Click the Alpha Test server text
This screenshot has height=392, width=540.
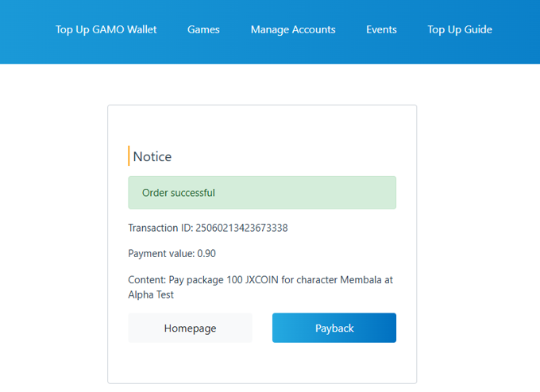click(151, 294)
